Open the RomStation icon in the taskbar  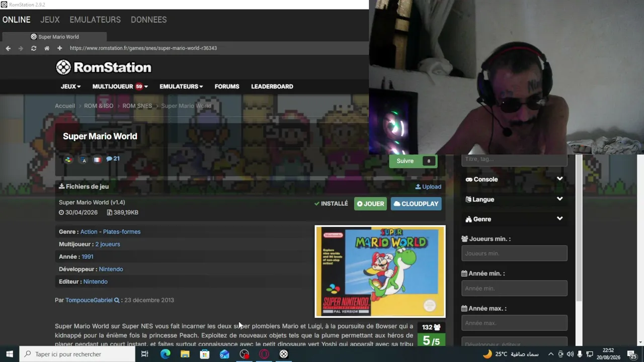(284, 354)
